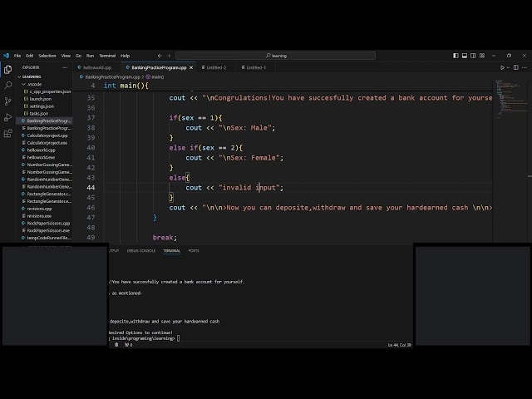
Task: Open the Explorer view in the activity bar
Action: point(7,70)
